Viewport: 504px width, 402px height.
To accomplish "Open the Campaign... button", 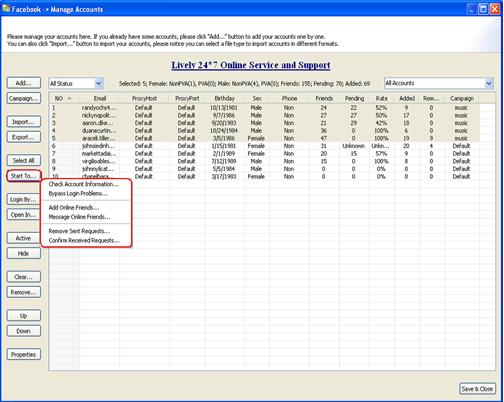I will 24,98.
